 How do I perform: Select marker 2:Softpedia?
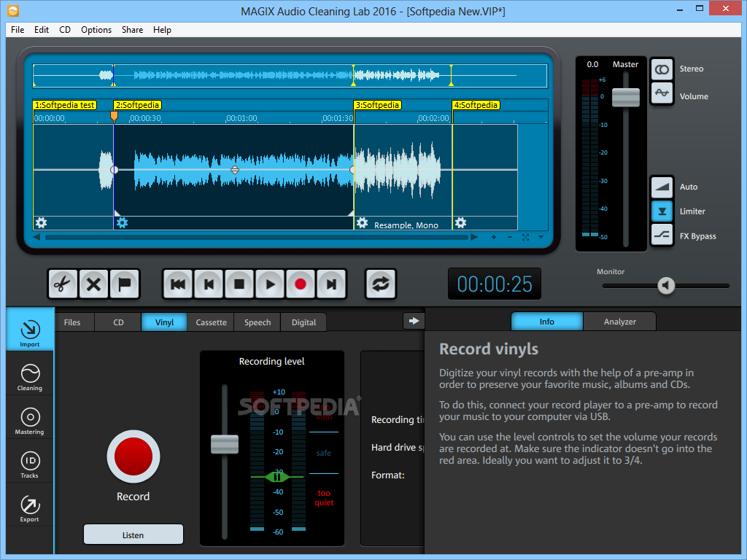pos(138,105)
